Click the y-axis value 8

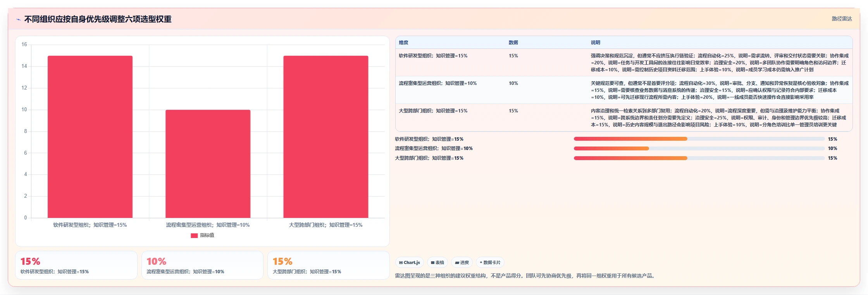(x=26, y=131)
